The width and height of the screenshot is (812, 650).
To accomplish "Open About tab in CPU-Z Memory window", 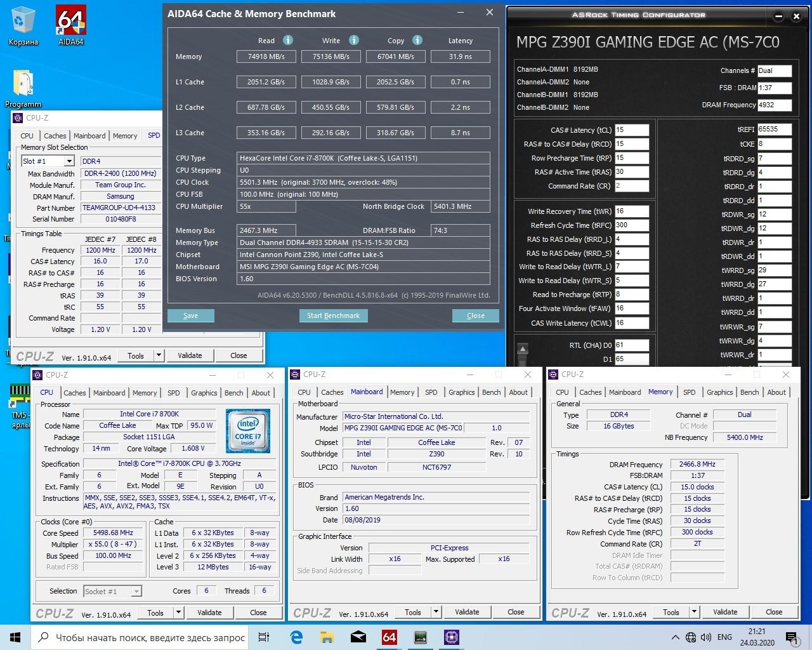I will (776, 392).
